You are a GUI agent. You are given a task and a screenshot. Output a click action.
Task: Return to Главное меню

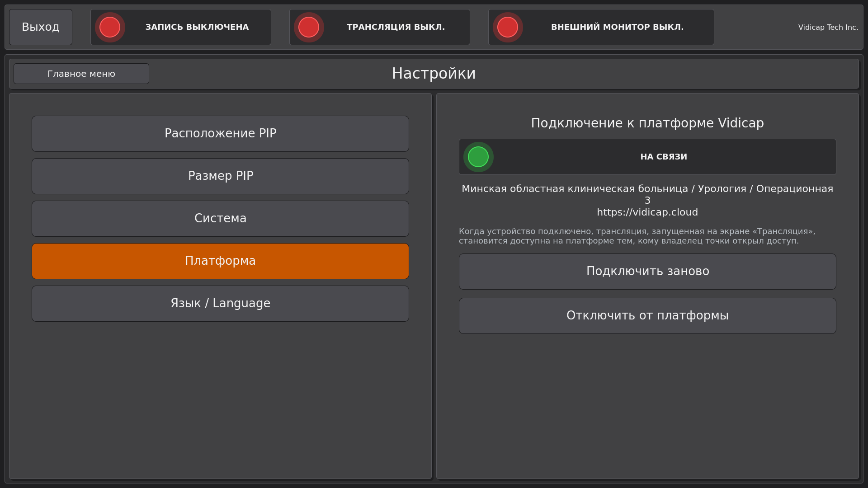pyautogui.click(x=81, y=74)
